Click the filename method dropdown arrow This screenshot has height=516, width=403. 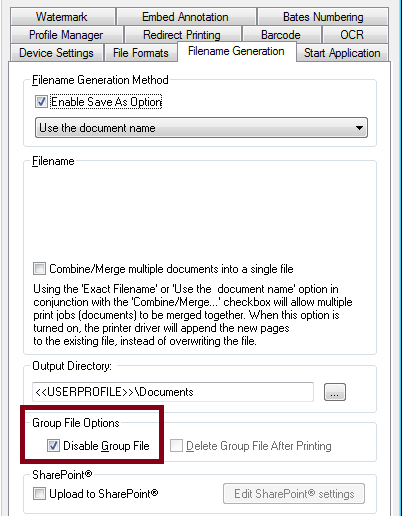coord(359,128)
